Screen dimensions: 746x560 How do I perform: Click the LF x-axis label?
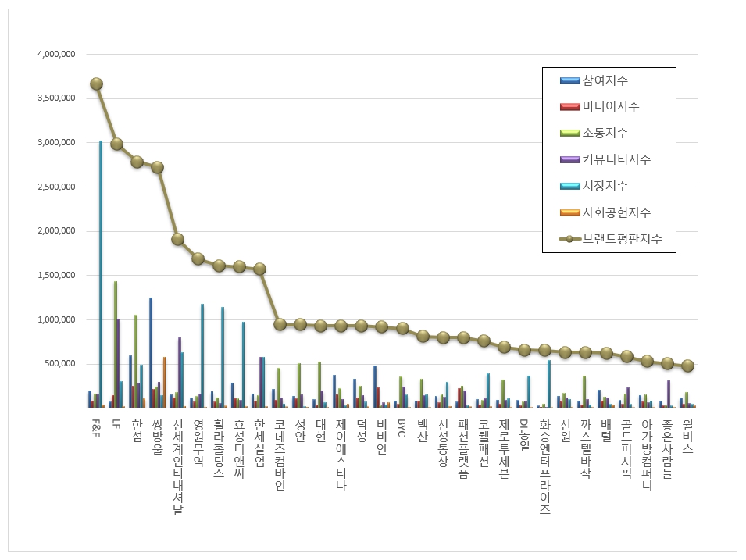pos(116,423)
